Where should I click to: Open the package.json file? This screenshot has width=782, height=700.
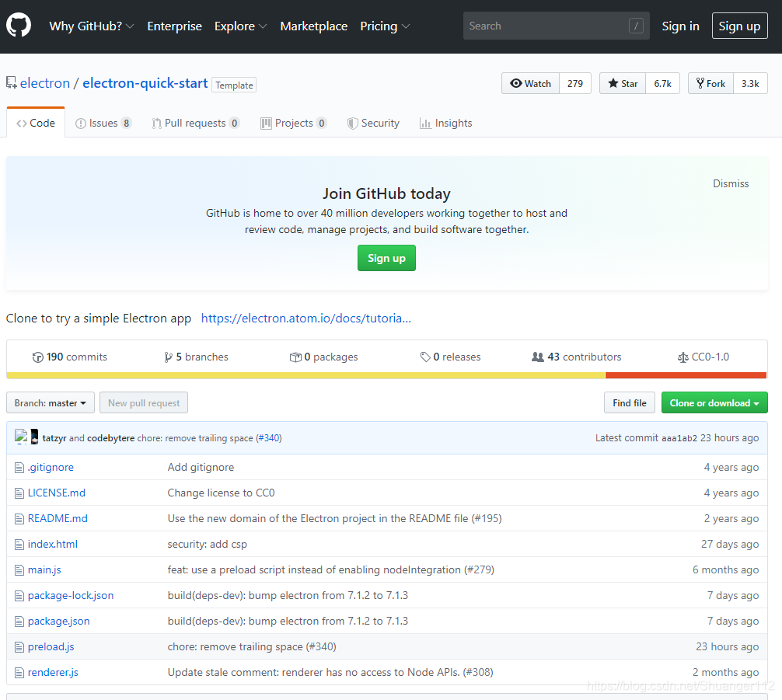point(59,622)
